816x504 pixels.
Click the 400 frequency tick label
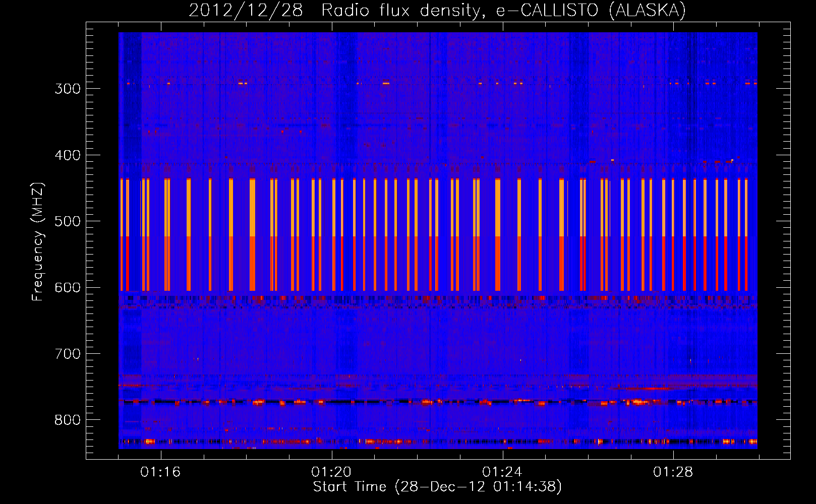tap(68, 155)
